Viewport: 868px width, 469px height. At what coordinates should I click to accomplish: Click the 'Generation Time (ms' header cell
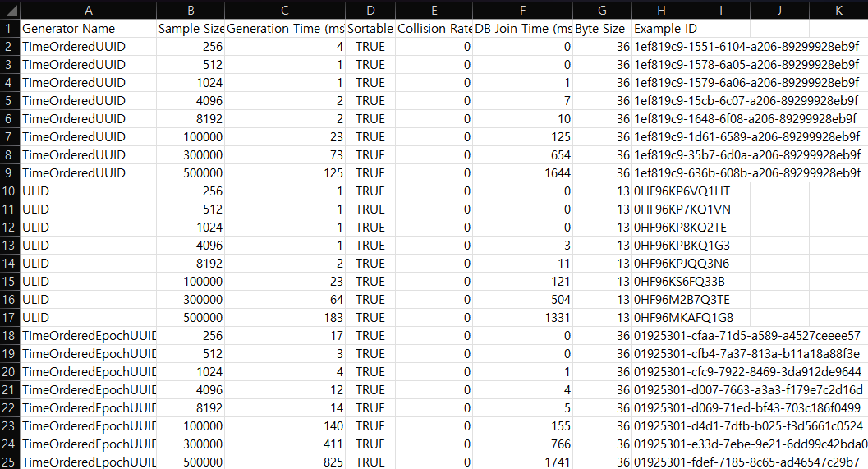[x=284, y=28]
